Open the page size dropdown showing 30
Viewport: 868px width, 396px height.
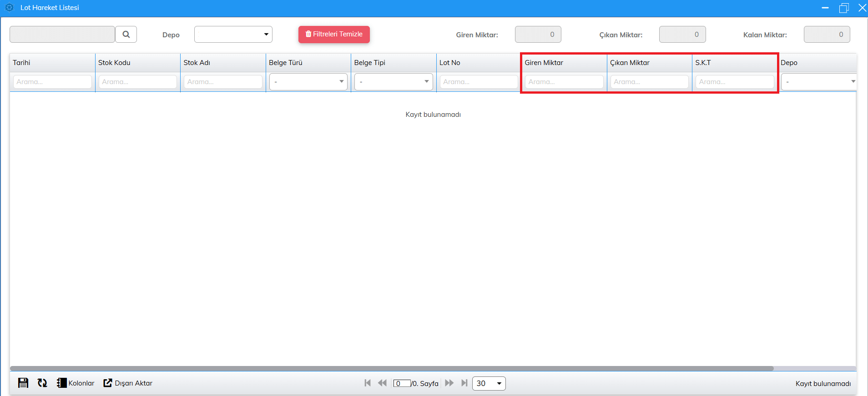click(489, 383)
